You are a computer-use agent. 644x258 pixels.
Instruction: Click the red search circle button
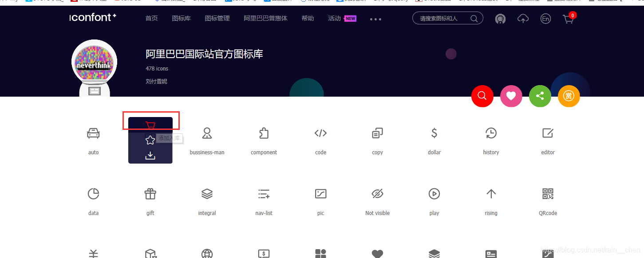[482, 96]
